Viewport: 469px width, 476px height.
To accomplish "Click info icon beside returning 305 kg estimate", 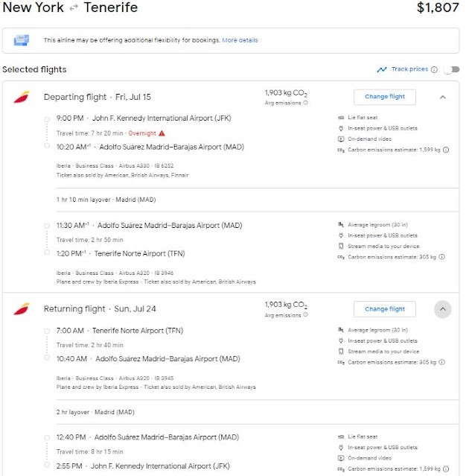I will click(441, 362).
